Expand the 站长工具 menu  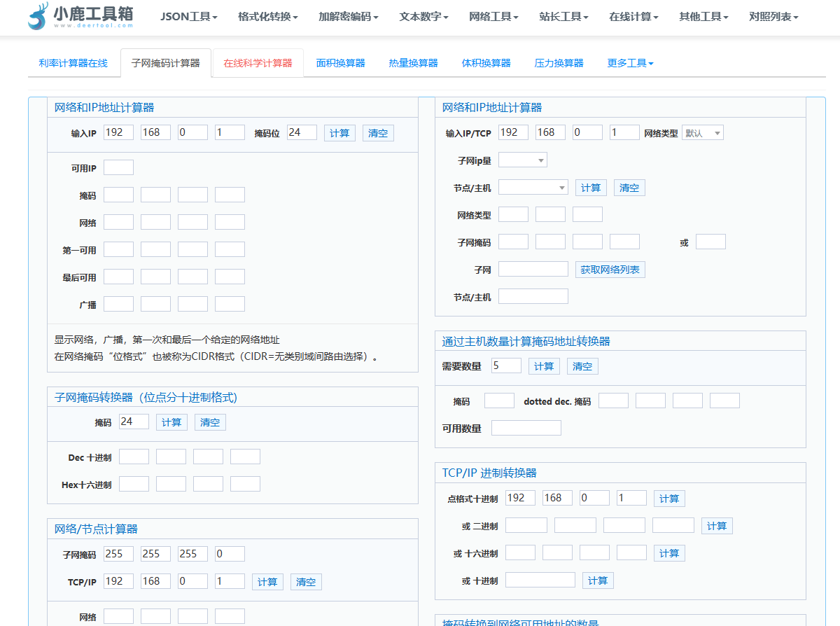pyautogui.click(x=564, y=17)
